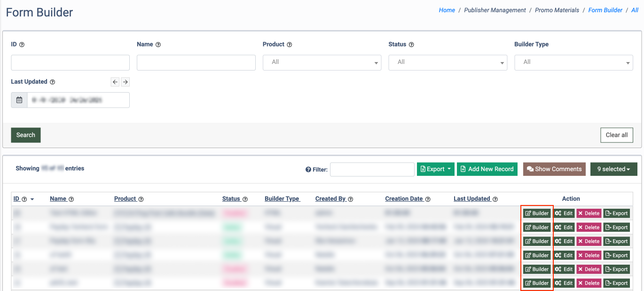Show help icon beside Status filter label
This screenshot has width=644, height=291.
click(x=411, y=45)
